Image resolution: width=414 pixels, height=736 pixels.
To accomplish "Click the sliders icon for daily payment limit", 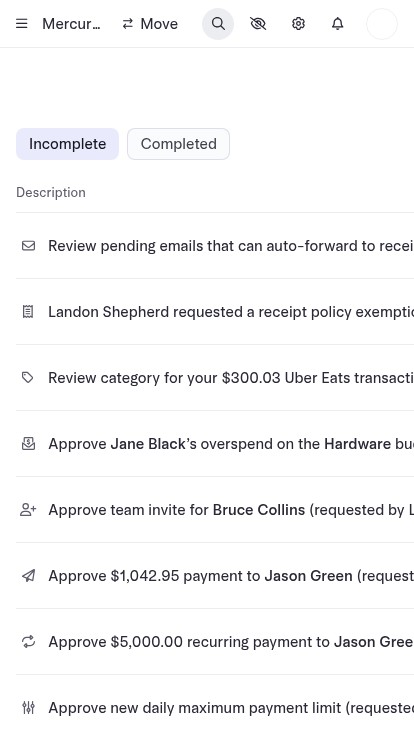I will tap(29, 707).
